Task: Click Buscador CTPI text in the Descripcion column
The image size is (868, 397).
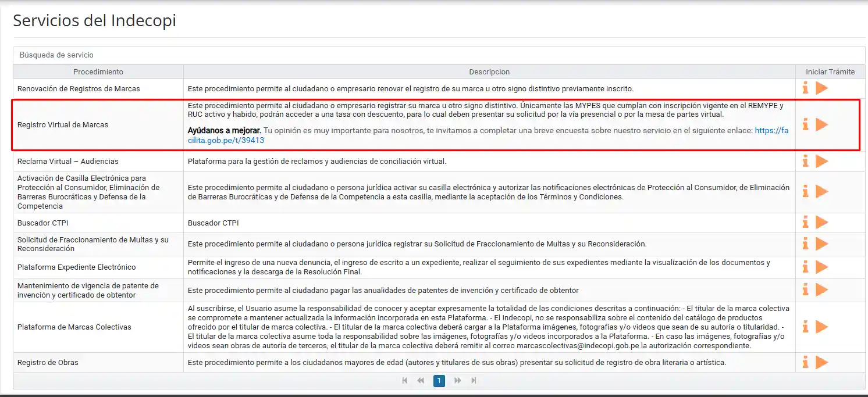Action: 213,223
